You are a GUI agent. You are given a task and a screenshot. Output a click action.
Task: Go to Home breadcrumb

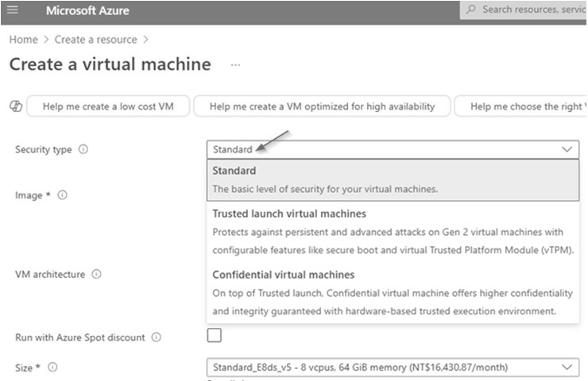coord(23,40)
